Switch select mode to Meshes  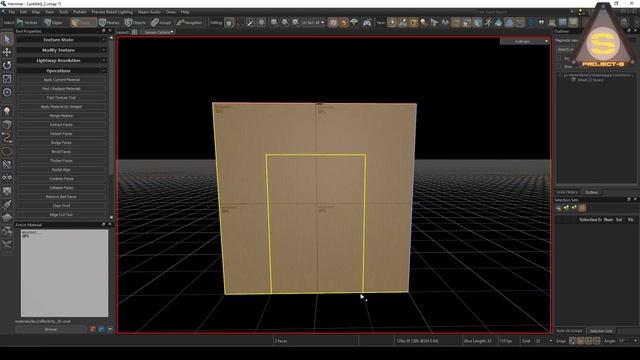coord(109,23)
